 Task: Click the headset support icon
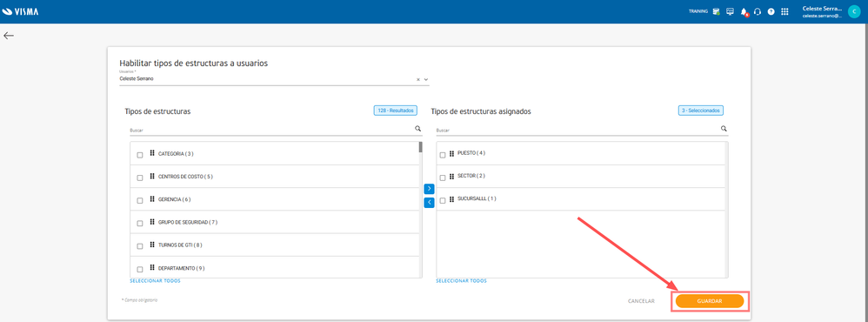pos(758,11)
